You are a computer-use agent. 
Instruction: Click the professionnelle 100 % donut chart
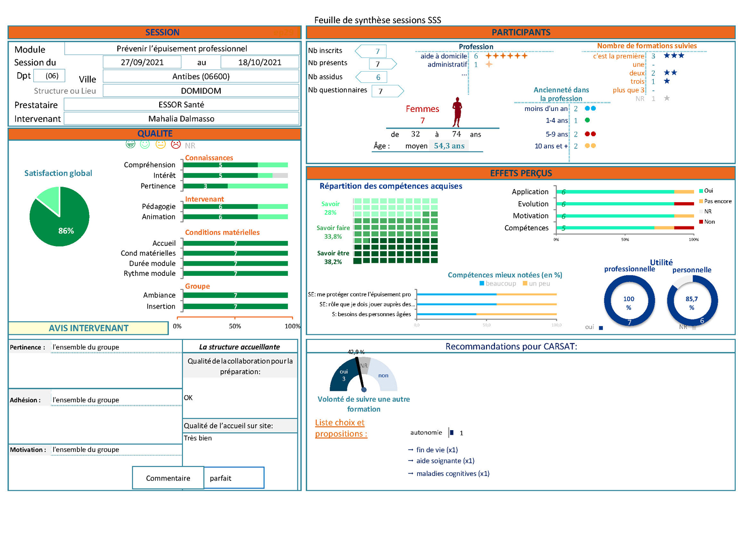629,301
